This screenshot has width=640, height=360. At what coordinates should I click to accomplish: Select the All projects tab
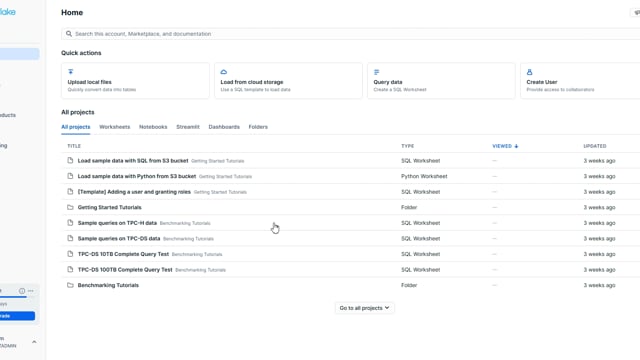pyautogui.click(x=76, y=127)
